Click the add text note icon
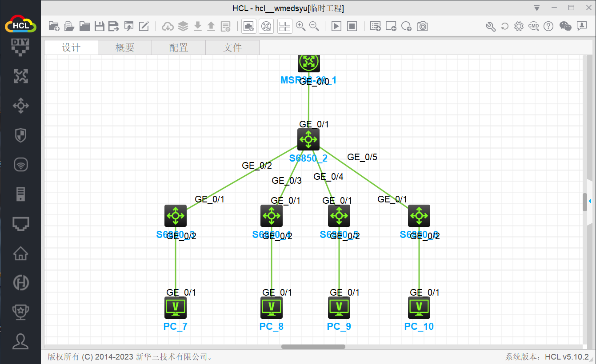This screenshot has height=364, width=596. tap(376, 26)
